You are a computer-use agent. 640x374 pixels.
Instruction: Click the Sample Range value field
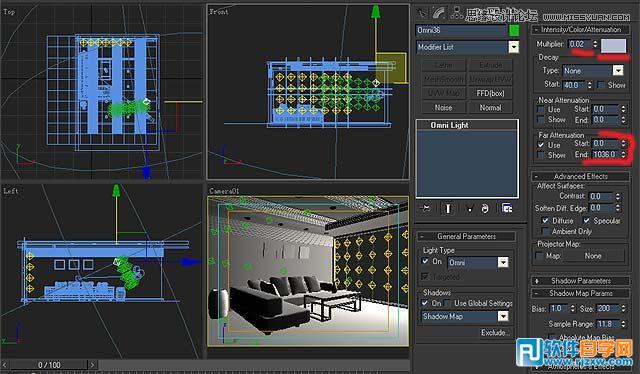pyautogui.click(x=607, y=324)
